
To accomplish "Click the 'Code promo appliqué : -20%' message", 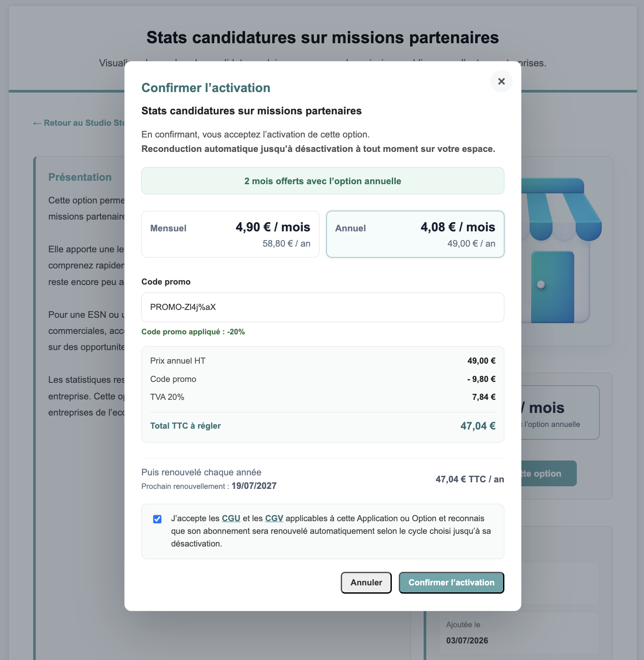I will (193, 332).
